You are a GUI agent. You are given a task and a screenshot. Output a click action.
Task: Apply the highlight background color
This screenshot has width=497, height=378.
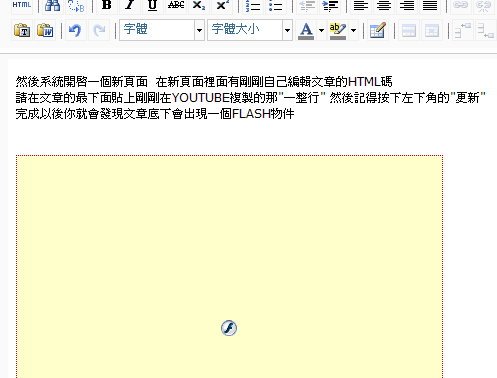pyautogui.click(x=338, y=31)
